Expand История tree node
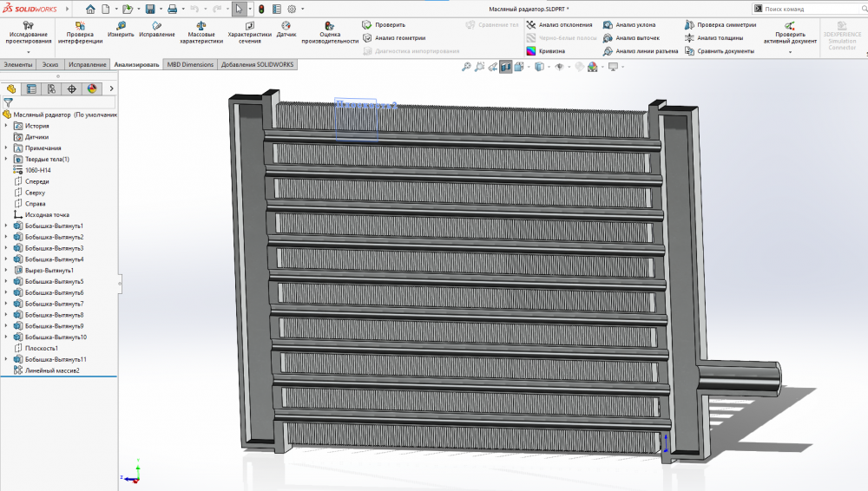 click(6, 126)
